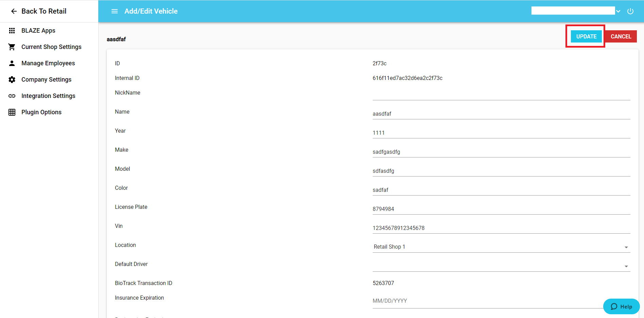644x318 pixels.
Task: Click the back arrow icon beside Back To Retail
Action: tap(14, 11)
